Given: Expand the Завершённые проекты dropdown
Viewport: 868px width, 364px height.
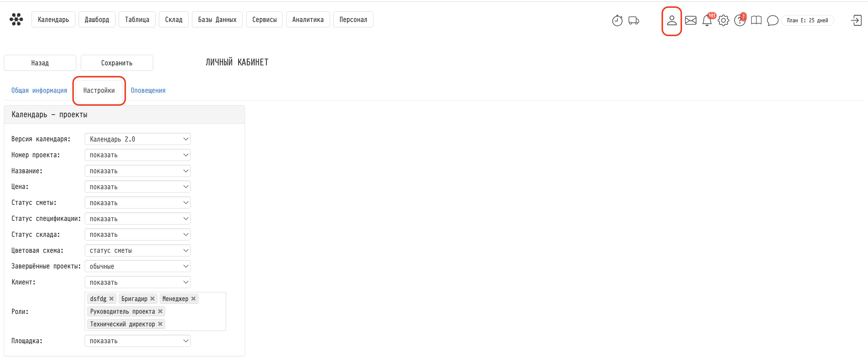Looking at the screenshot, I should pyautogui.click(x=137, y=266).
